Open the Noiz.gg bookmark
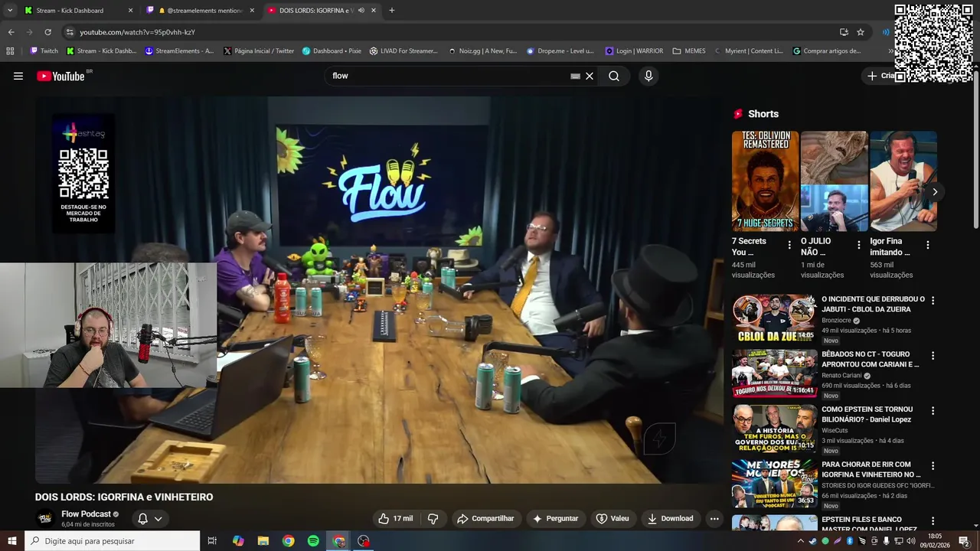This screenshot has width=980, height=551. point(482,51)
